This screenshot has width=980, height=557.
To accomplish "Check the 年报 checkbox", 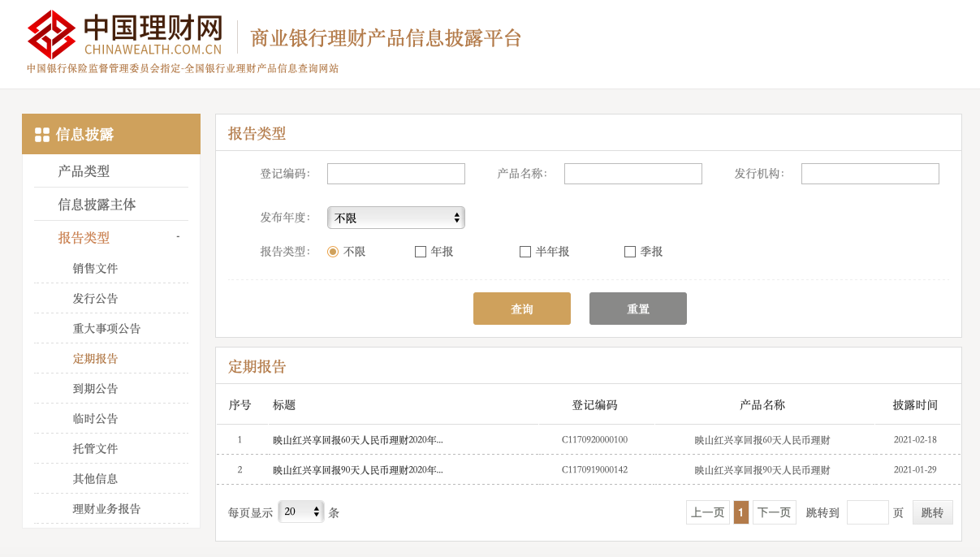I will [x=421, y=252].
